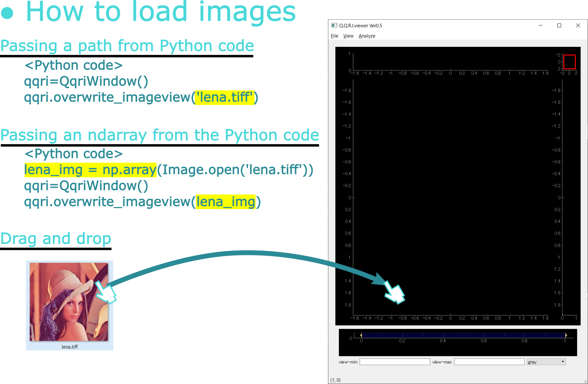Screen dimensions: 588x384
Task: Open the Analyze menu
Action: (x=367, y=36)
